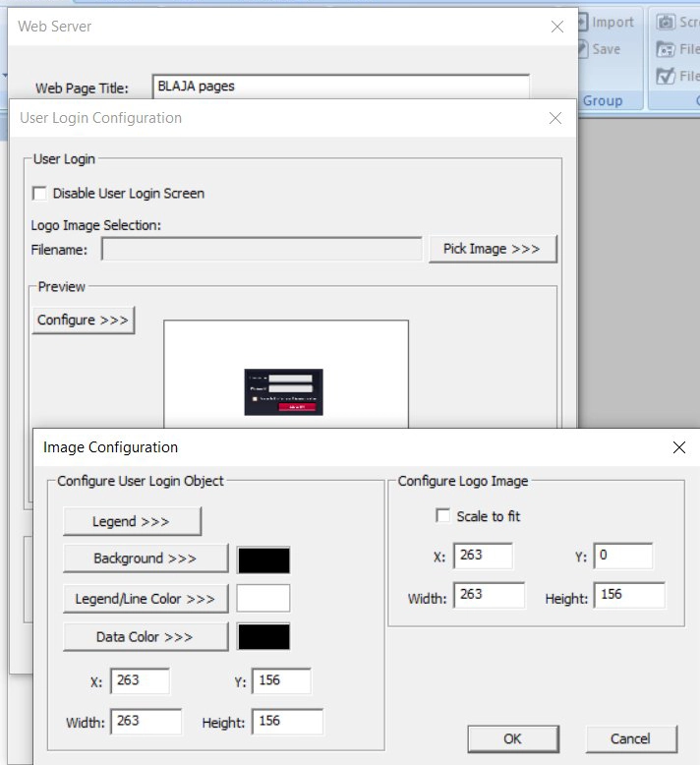The width and height of the screenshot is (700, 765).
Task: Click the file folder icon in ribbon
Action: (x=666, y=49)
